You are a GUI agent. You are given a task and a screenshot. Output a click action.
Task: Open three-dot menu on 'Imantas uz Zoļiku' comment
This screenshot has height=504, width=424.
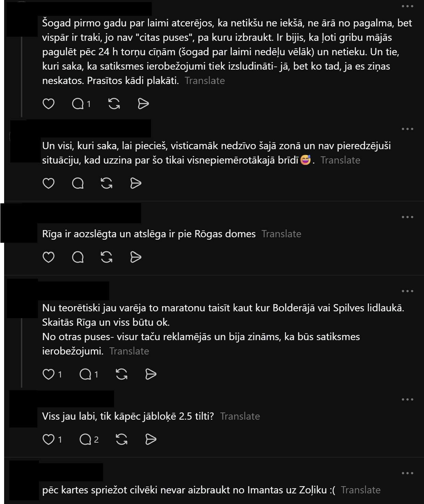407,473
